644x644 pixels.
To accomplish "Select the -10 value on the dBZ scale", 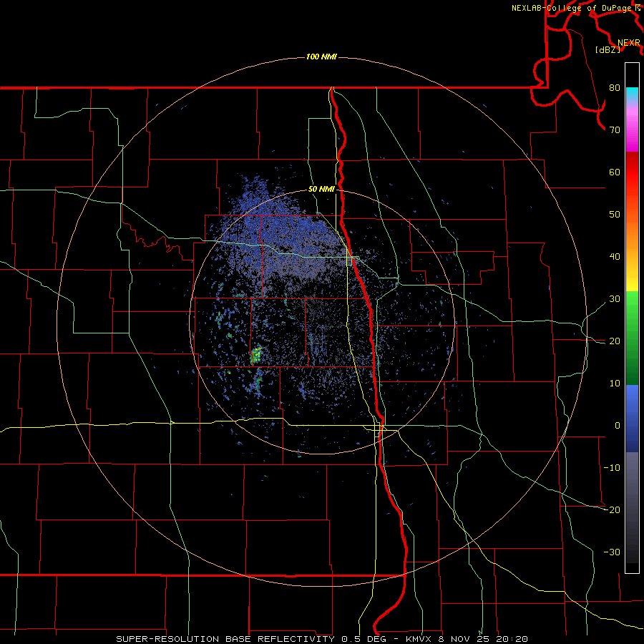I will pyautogui.click(x=612, y=468).
